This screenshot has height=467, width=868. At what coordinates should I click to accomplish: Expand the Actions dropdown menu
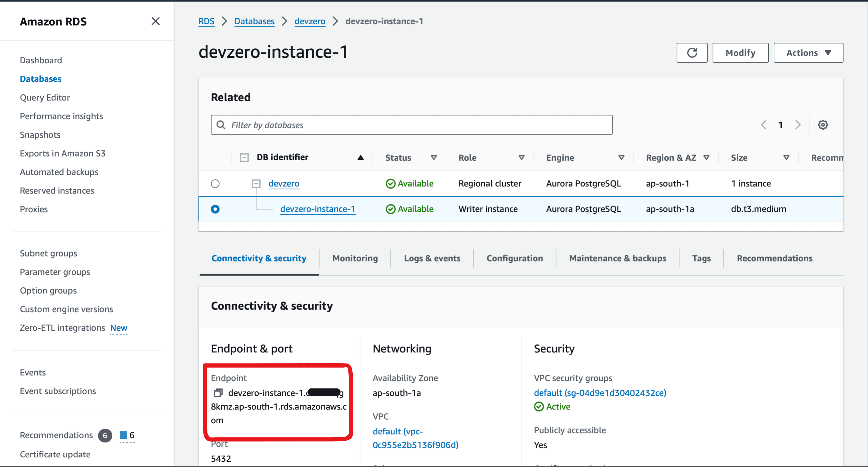[x=808, y=53]
